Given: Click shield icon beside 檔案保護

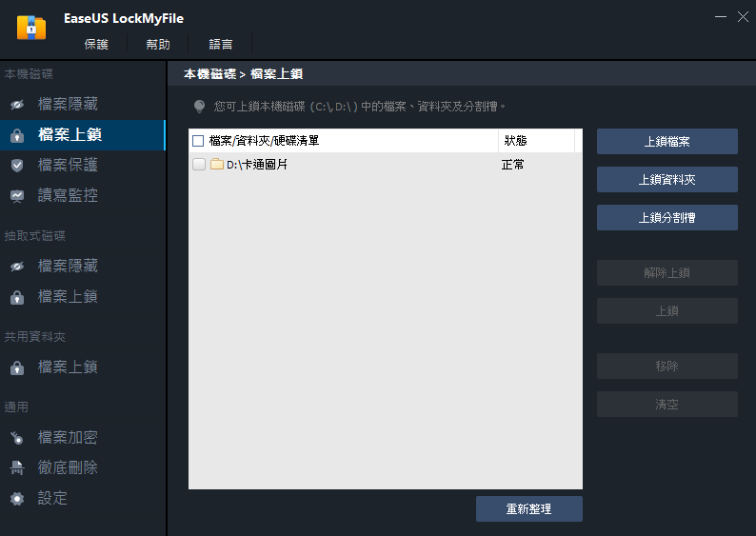Looking at the screenshot, I should pyautogui.click(x=17, y=166).
